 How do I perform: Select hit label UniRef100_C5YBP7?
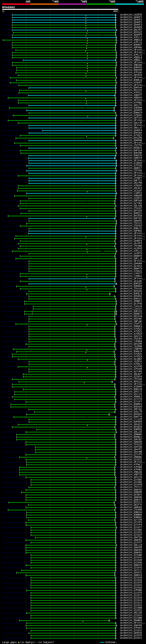point(131,178)
